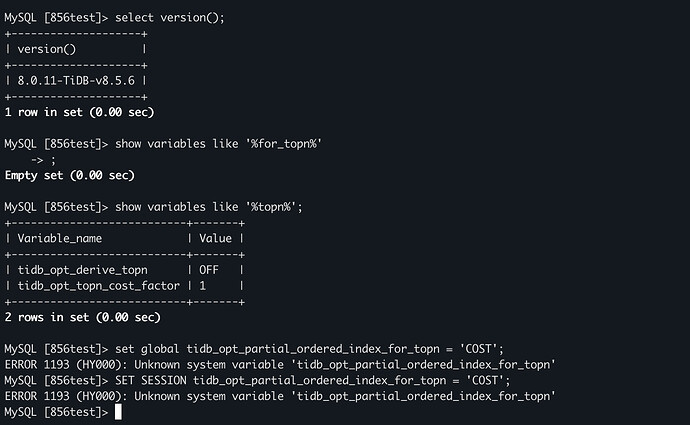Click the value 1 for topn_cost_factor
Viewport: 690px width, 425px height.
point(202,286)
